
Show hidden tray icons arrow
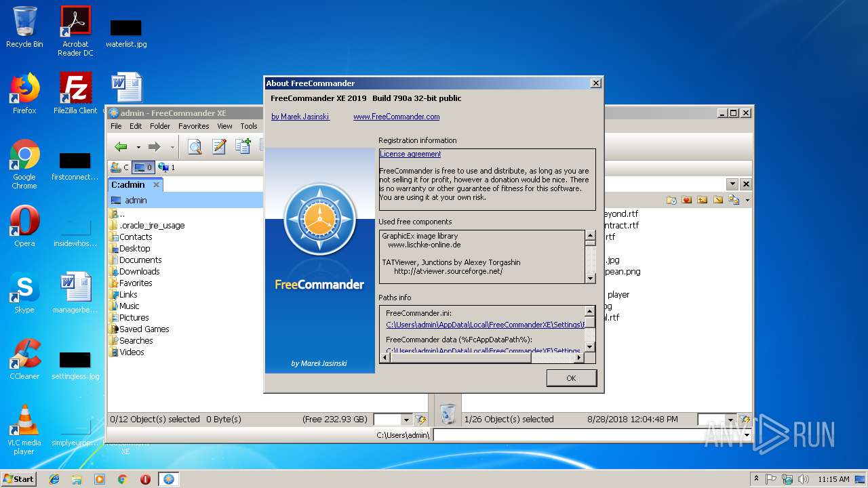[756, 479]
